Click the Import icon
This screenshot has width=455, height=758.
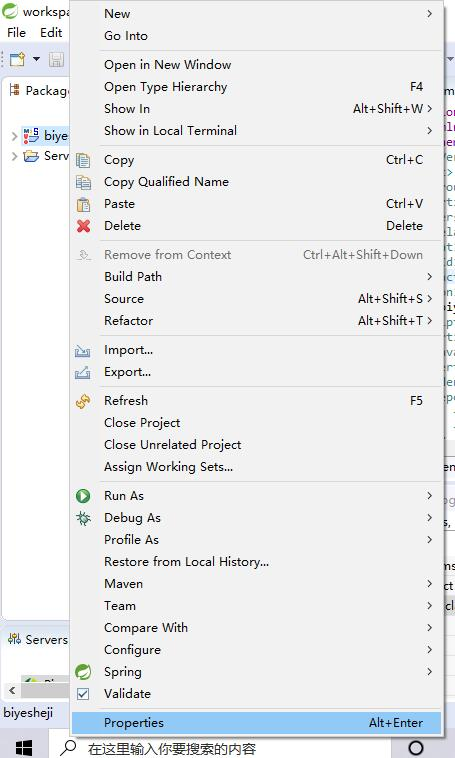(x=83, y=350)
